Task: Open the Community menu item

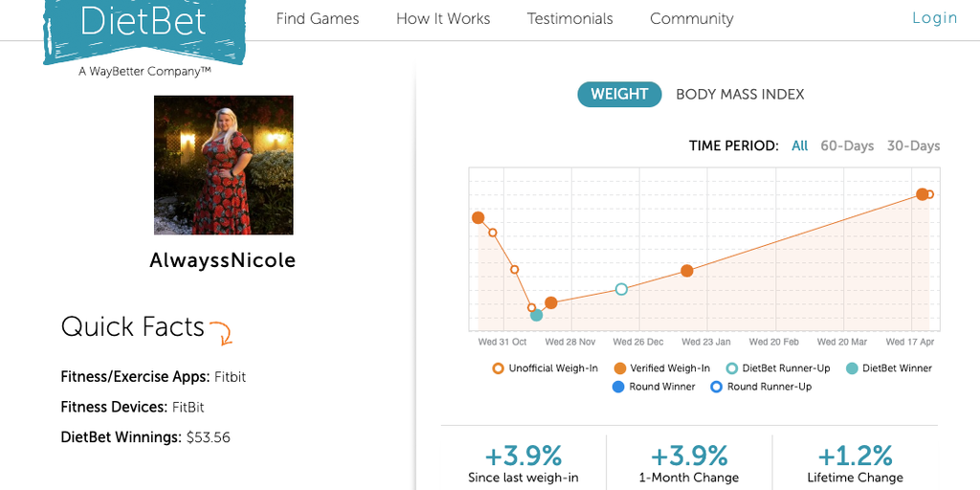Action: (x=691, y=19)
